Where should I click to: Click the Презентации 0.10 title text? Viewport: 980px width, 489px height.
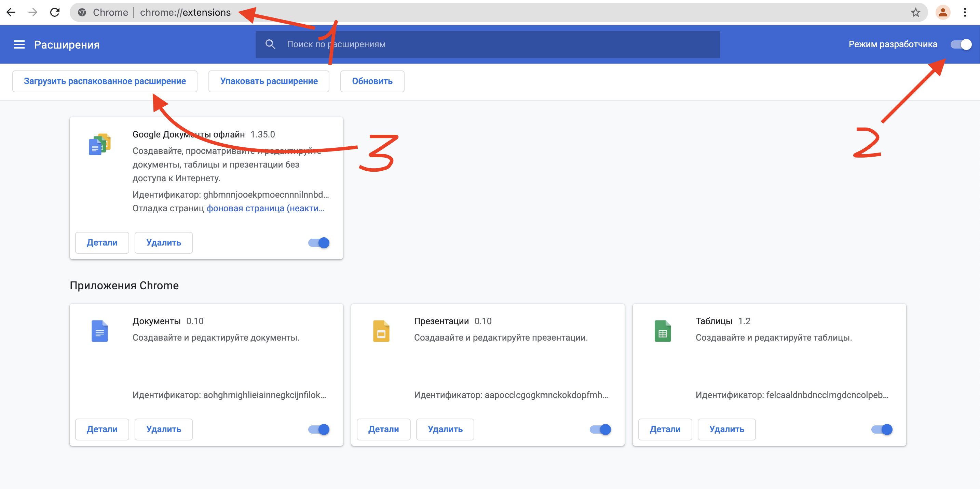click(x=453, y=321)
